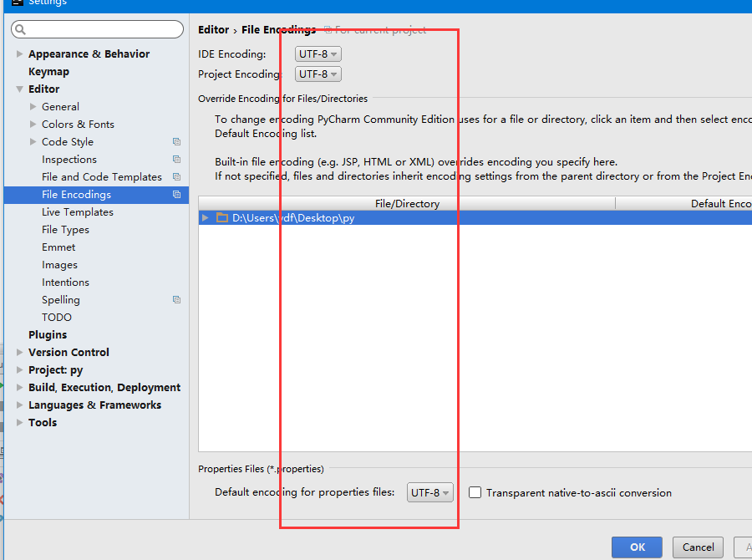Open Inspections settings

(69, 160)
